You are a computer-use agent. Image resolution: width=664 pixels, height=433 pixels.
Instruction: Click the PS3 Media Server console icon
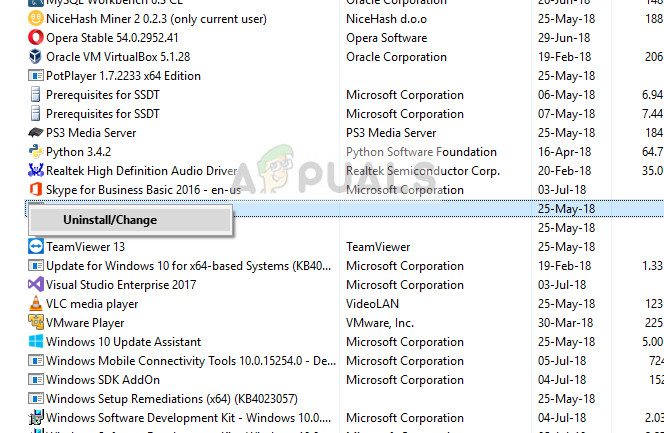[x=36, y=133]
